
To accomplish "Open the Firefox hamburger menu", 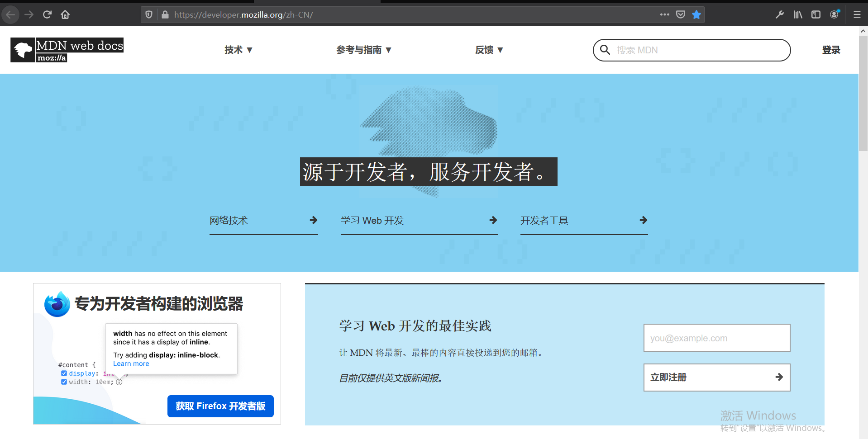I will 857,14.
